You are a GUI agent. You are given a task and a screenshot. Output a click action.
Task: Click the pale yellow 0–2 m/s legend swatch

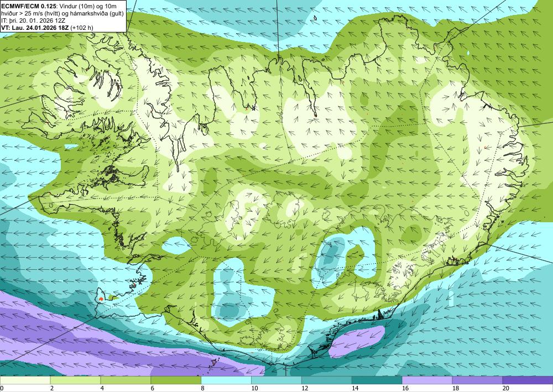coord(25,380)
